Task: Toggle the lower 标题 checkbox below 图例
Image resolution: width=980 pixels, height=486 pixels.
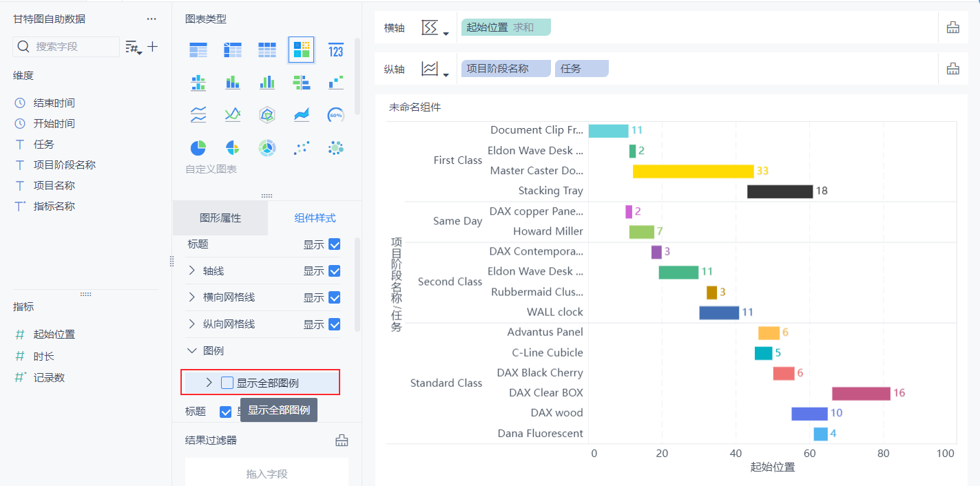Action: [x=225, y=412]
